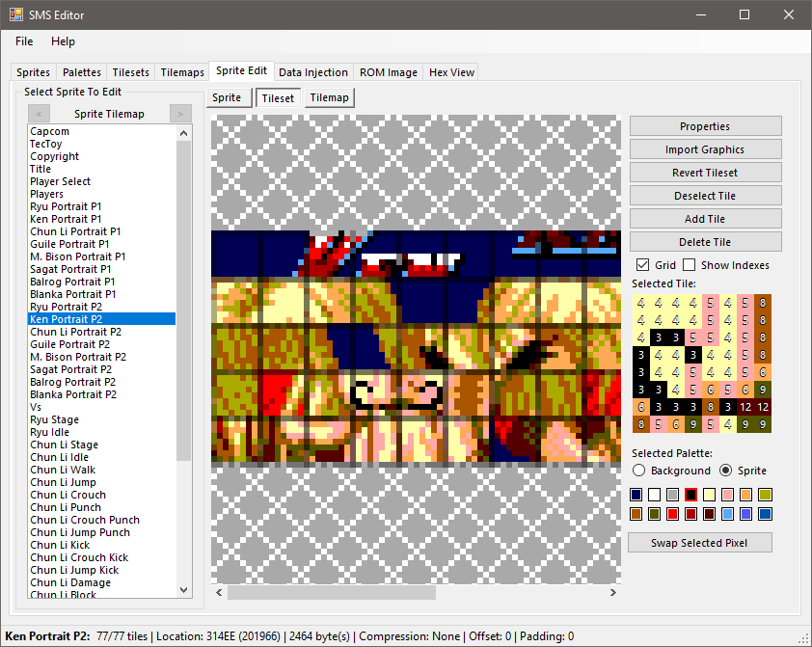Click sprite list scroll up arrow
This screenshot has width=812, height=647.
point(183,133)
